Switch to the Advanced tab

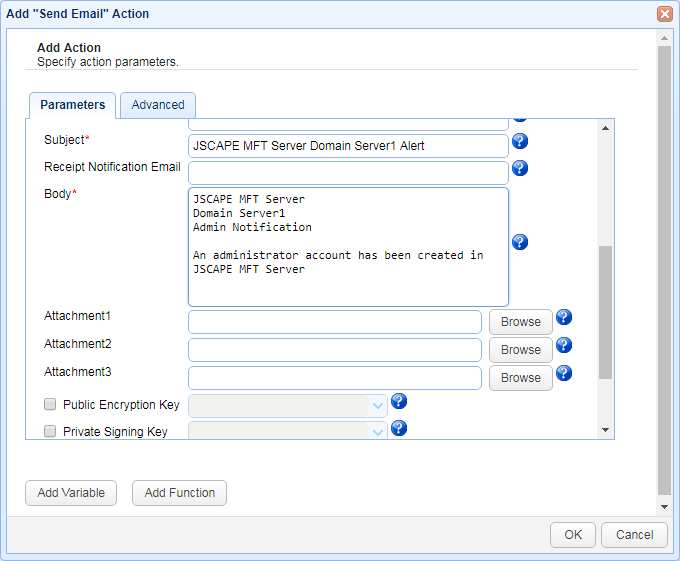click(158, 105)
